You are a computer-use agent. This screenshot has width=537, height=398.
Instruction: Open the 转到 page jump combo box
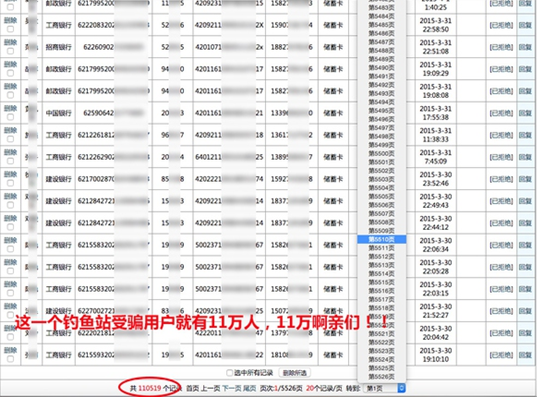click(x=385, y=388)
